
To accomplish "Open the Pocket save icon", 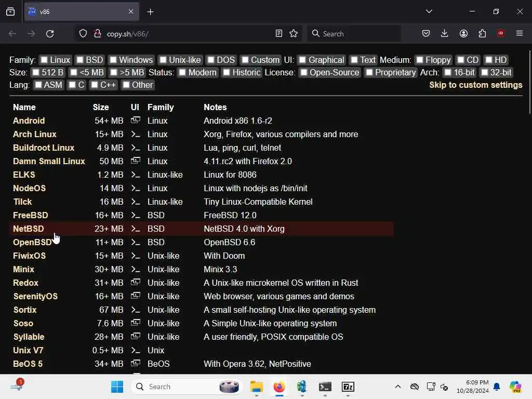I will (x=426, y=34).
